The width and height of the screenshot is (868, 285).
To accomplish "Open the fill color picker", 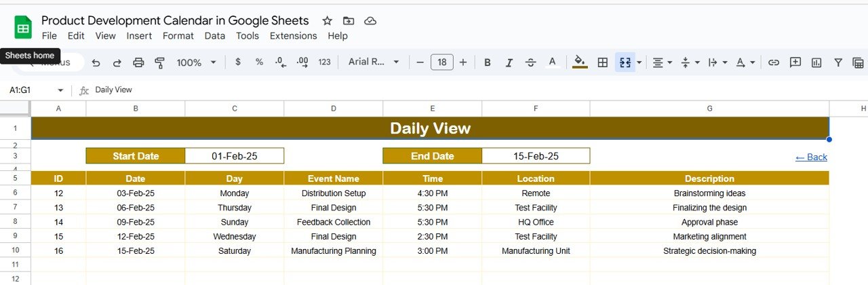I will click(x=580, y=62).
